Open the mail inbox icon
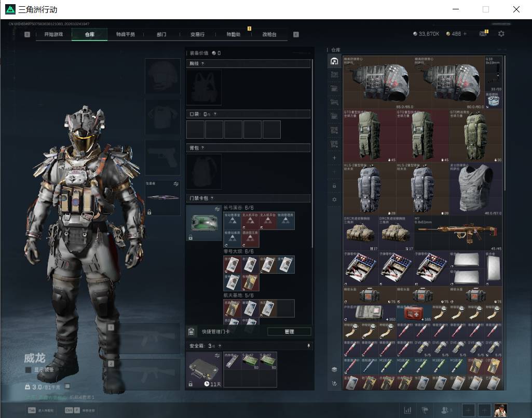The height and width of the screenshot is (418, 532). pos(483,34)
